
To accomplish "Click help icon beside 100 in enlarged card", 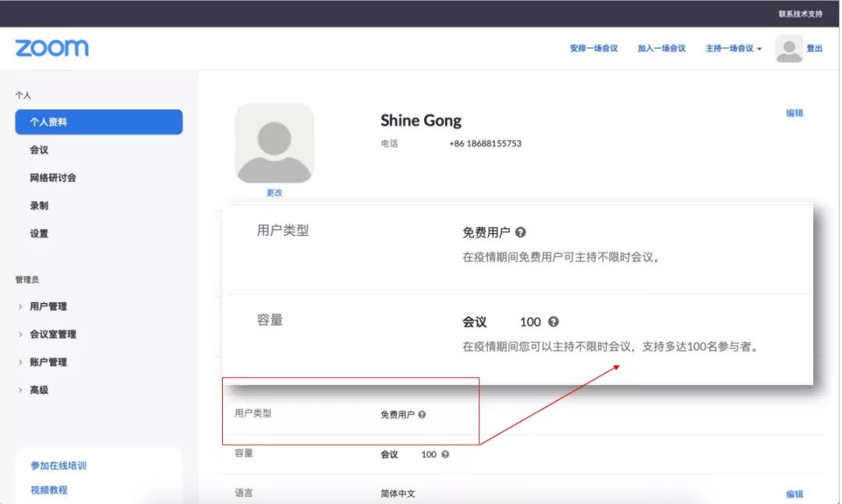I will [553, 322].
